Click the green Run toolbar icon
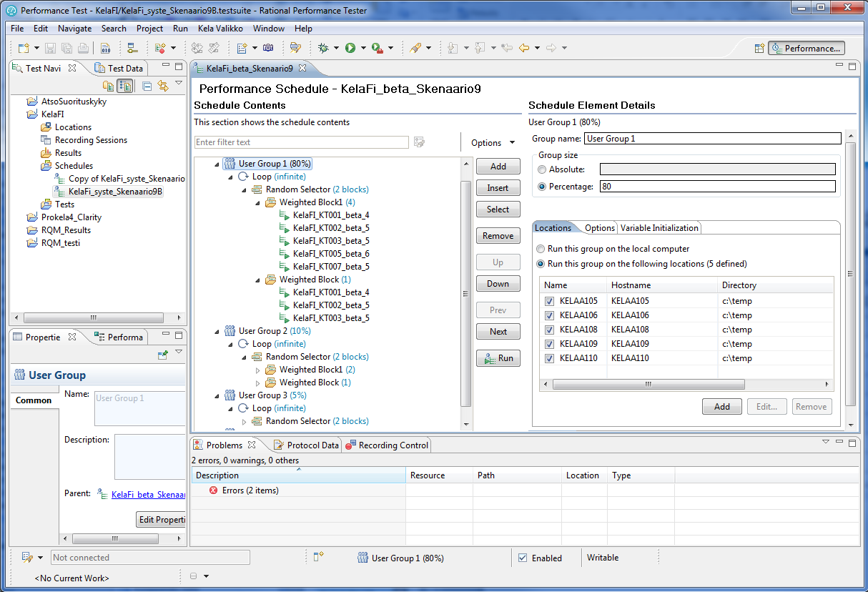Viewport: 868px width, 592px height. point(350,48)
